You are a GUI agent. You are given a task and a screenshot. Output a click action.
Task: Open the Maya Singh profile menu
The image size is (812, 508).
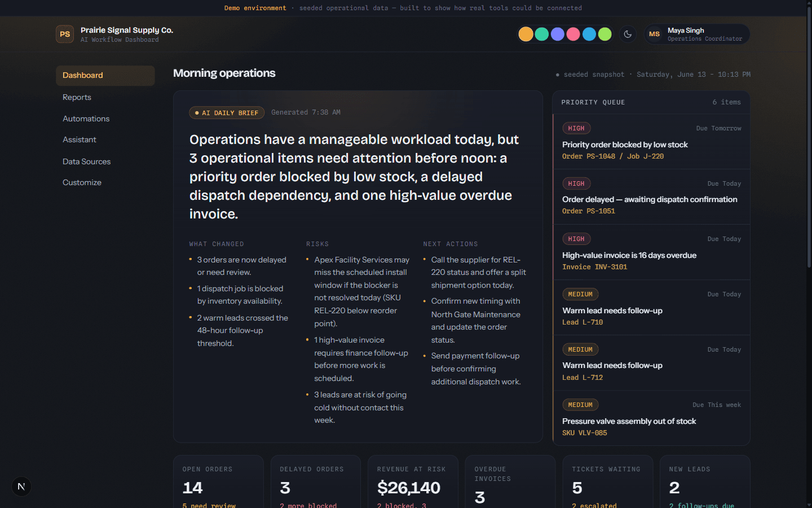[697, 34]
